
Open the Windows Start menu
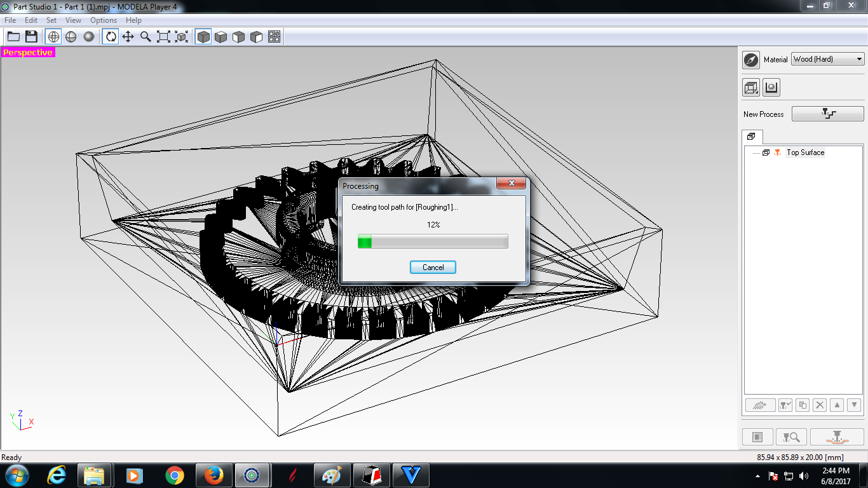[x=17, y=475]
